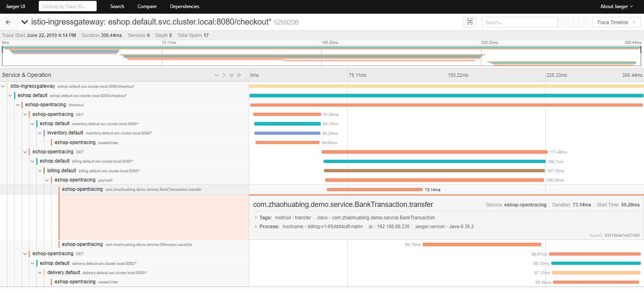Click the back arrow beside the trace title
The image size is (644, 291).
click(x=8, y=22)
